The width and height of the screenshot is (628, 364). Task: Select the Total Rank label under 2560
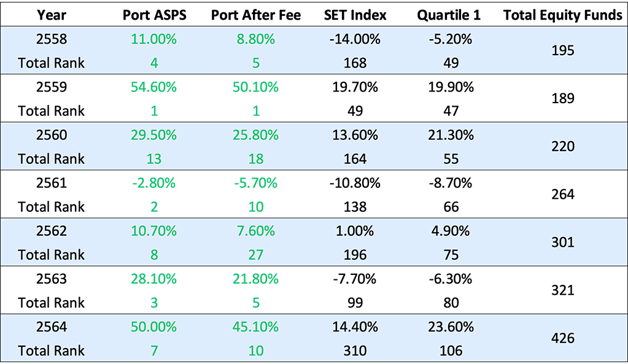pyautogui.click(x=52, y=159)
